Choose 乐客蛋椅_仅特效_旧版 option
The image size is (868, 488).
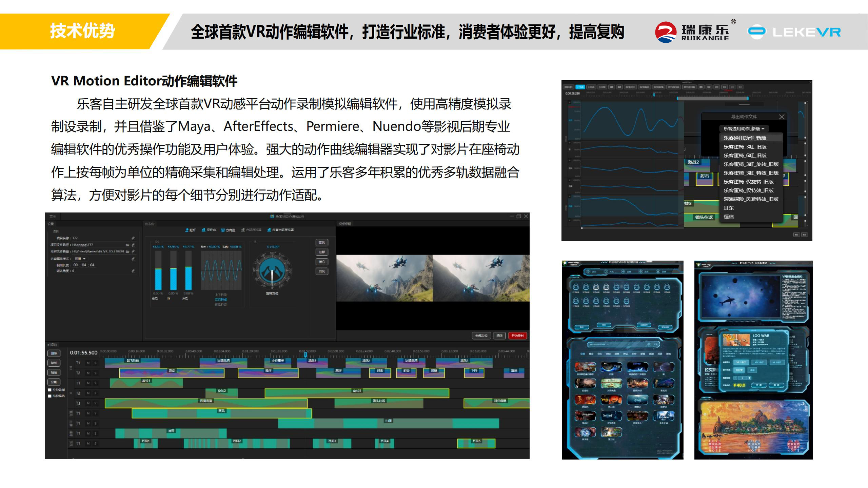pyautogui.click(x=751, y=191)
